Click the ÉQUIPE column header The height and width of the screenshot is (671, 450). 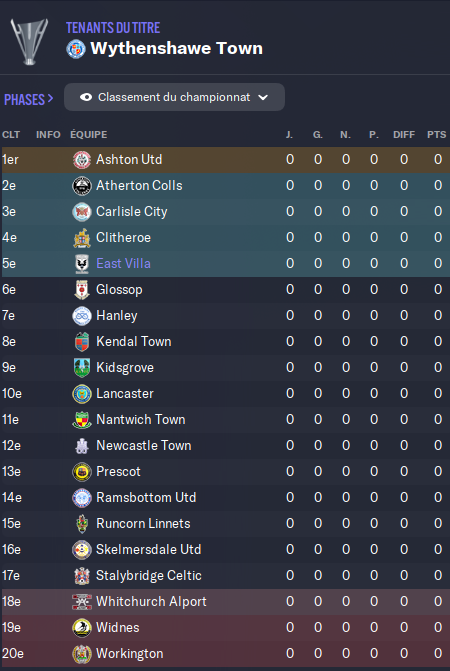(x=89, y=134)
